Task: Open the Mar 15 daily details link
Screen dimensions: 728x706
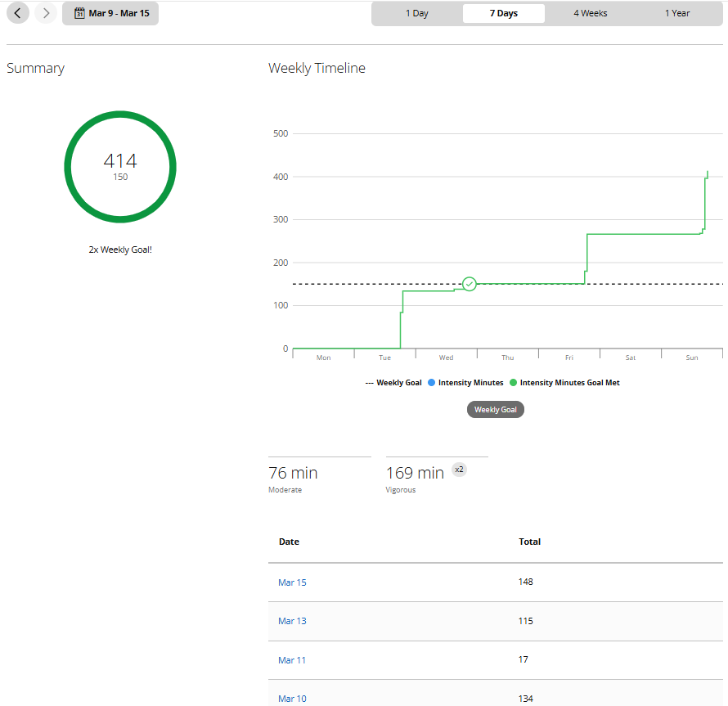Action: pyautogui.click(x=292, y=582)
